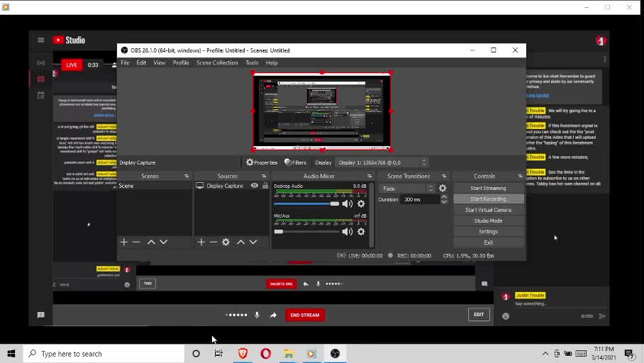Open emoji picker in live chat
This screenshot has width=644, height=363.
click(x=506, y=315)
